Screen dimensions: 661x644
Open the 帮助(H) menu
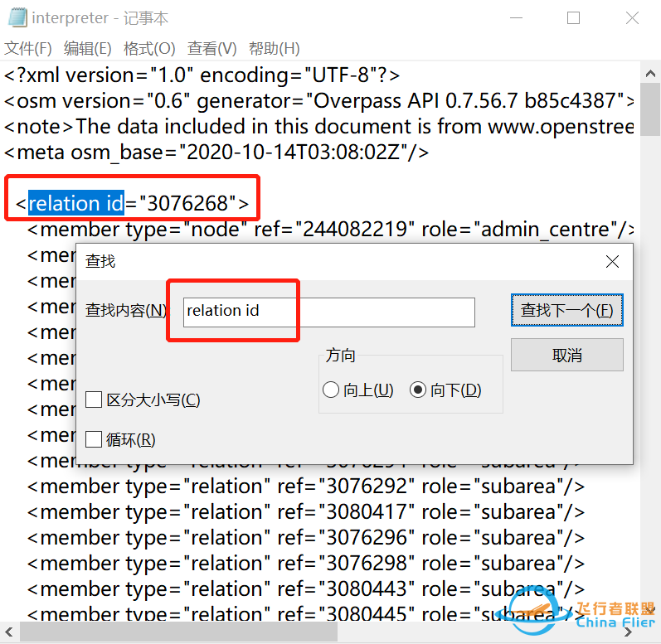(x=274, y=48)
